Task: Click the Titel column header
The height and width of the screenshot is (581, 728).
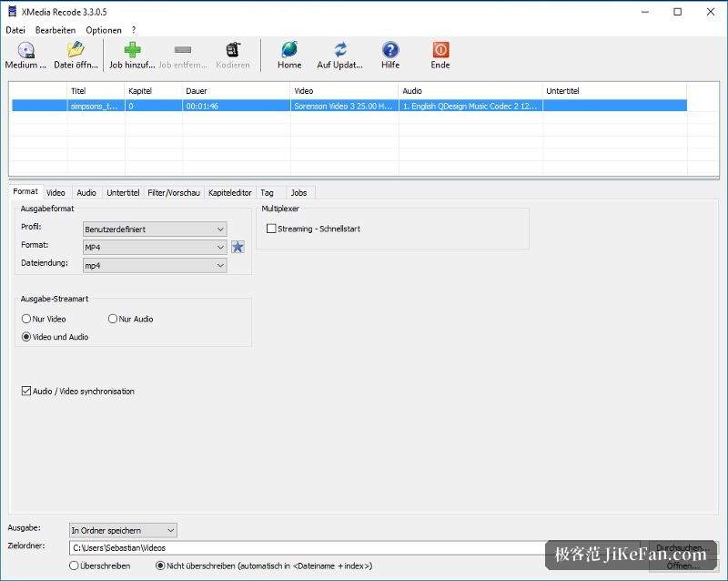Action: pos(96,91)
